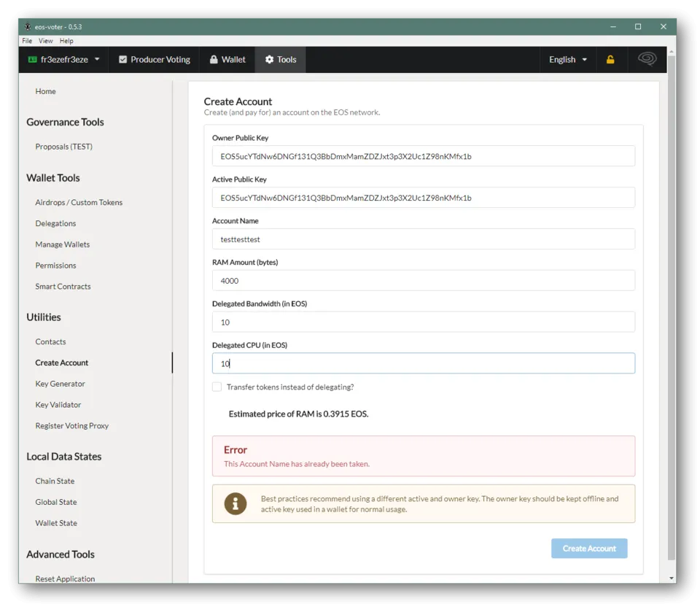The width and height of the screenshot is (700, 607).
Task: Click the Delegated CPU field
Action: [x=423, y=363]
